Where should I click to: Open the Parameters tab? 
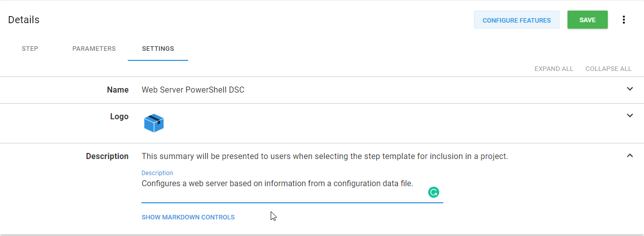click(94, 49)
